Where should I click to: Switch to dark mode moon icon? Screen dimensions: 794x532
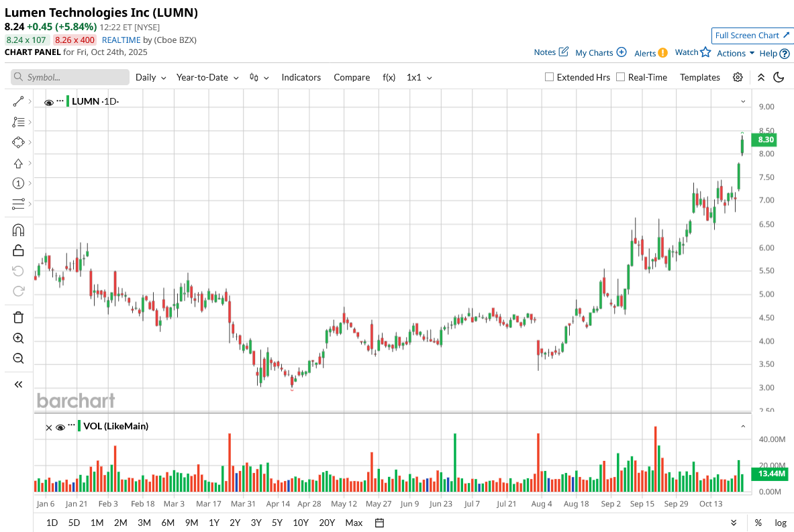click(779, 77)
